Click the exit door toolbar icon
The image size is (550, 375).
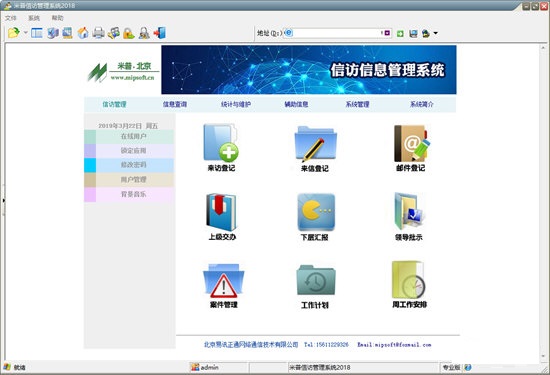160,33
